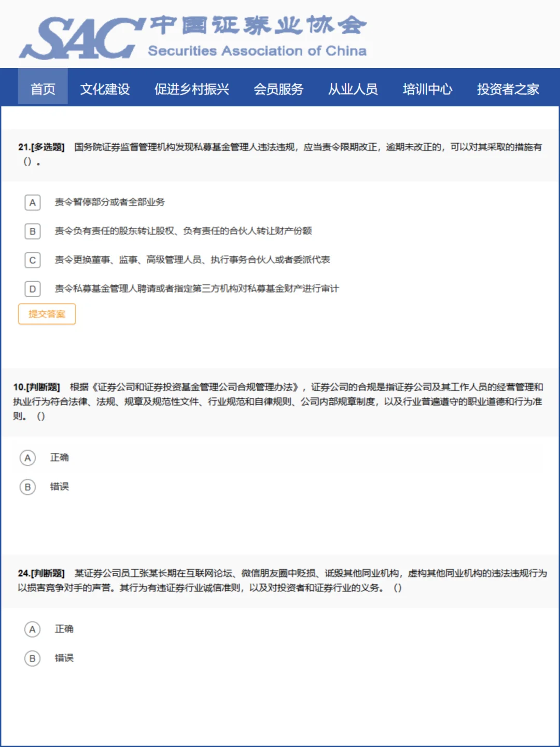Check option B for question 21

pos(33,231)
